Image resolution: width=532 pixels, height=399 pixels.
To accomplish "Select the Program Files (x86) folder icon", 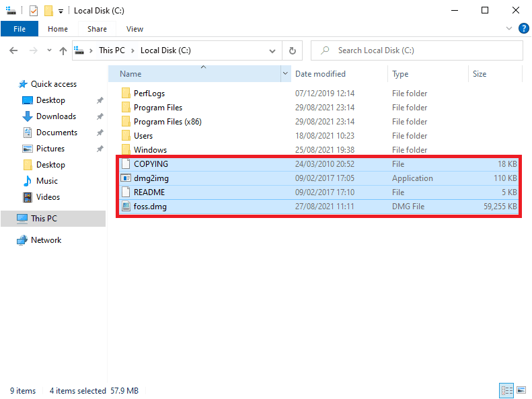I will pos(126,122).
